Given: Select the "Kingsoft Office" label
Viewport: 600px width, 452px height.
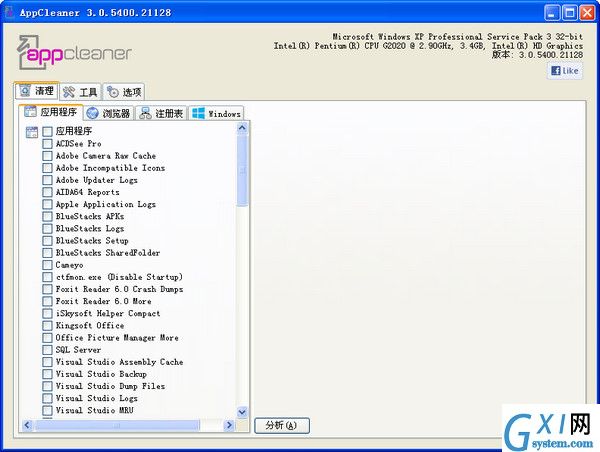Looking at the screenshot, I should click(x=90, y=326).
